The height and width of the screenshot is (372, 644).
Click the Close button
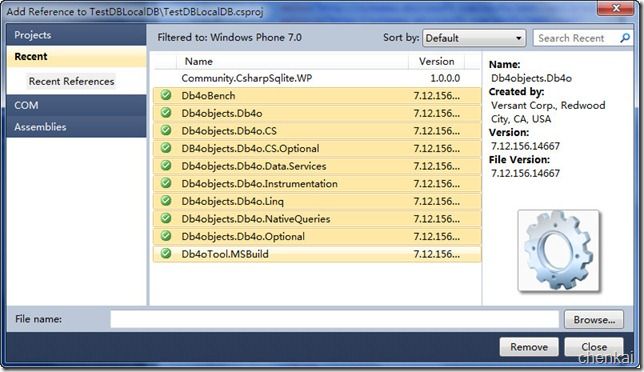point(594,347)
